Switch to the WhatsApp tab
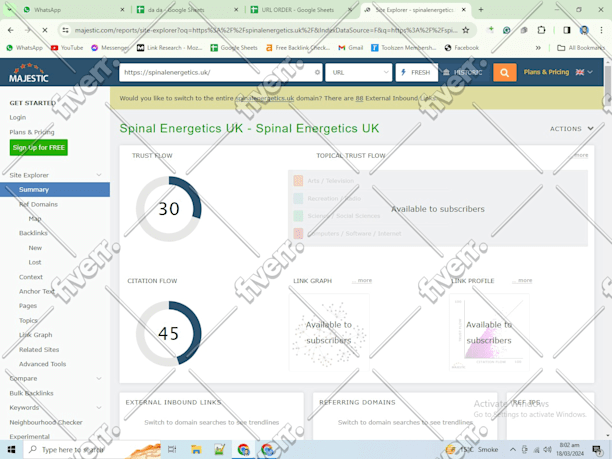Viewport: 612px width, 459px height. (74, 10)
